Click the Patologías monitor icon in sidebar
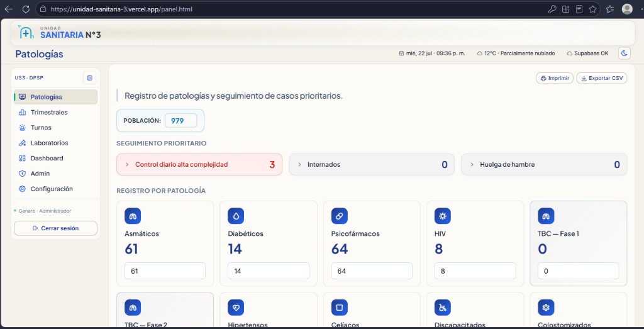The image size is (644, 329). click(x=22, y=97)
